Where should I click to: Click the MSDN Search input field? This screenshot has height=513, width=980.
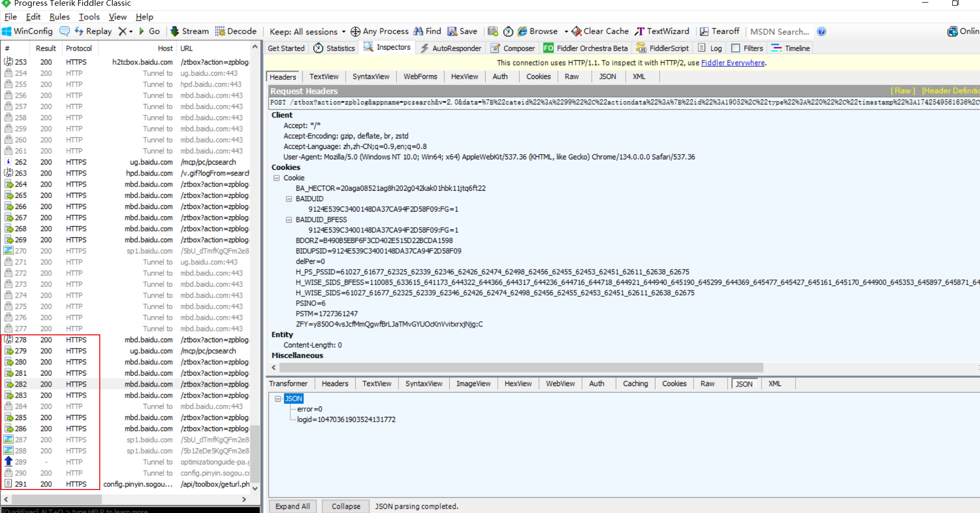(779, 31)
